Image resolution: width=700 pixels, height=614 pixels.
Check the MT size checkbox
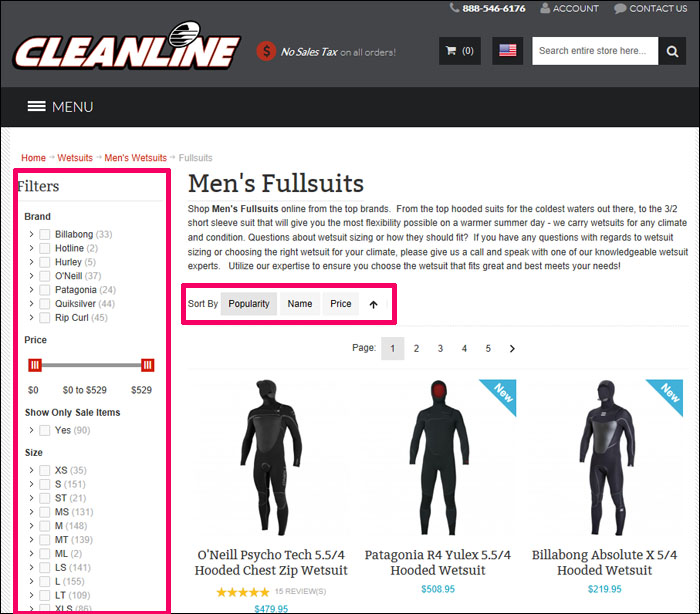[x=45, y=539]
